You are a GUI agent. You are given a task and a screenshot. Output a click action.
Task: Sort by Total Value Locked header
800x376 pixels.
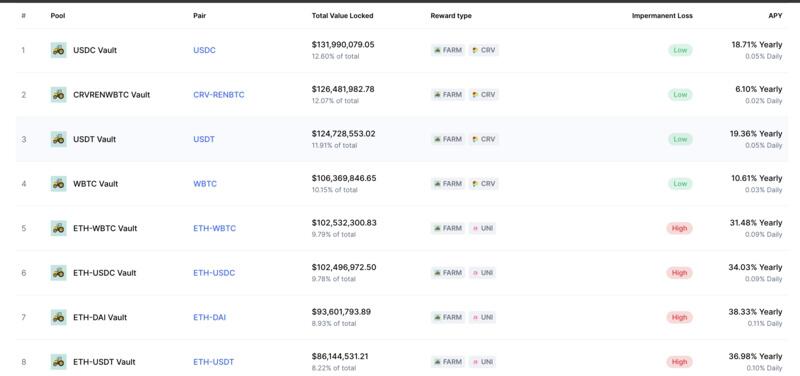click(343, 16)
